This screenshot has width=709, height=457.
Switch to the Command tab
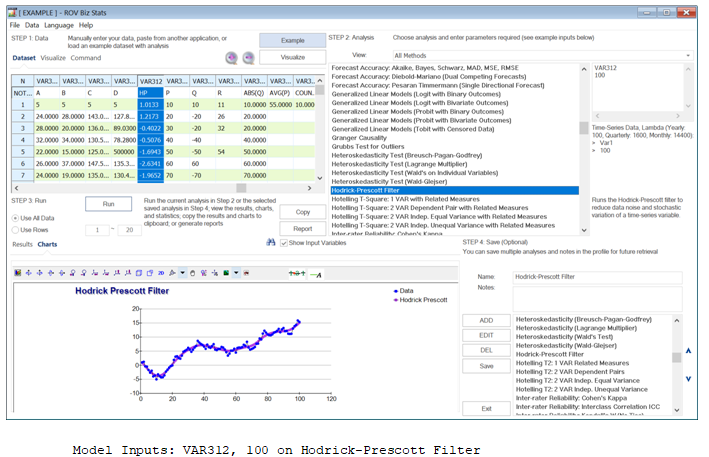(86, 58)
